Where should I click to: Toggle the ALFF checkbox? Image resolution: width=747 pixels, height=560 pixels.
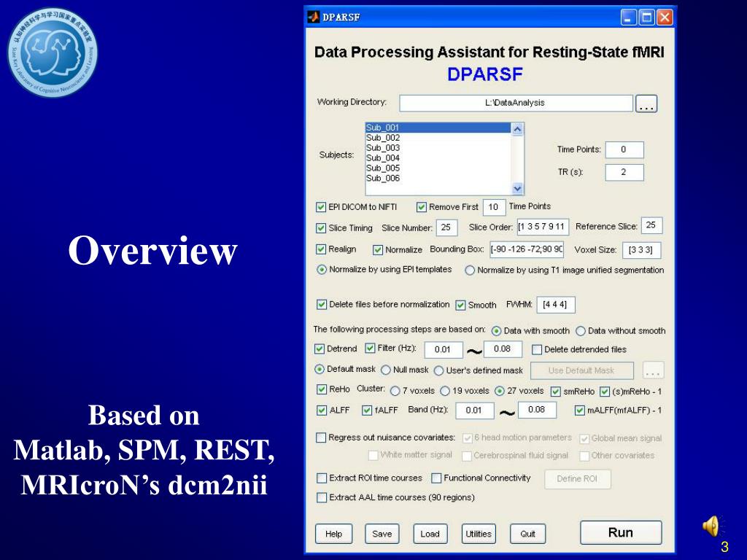tap(322, 410)
